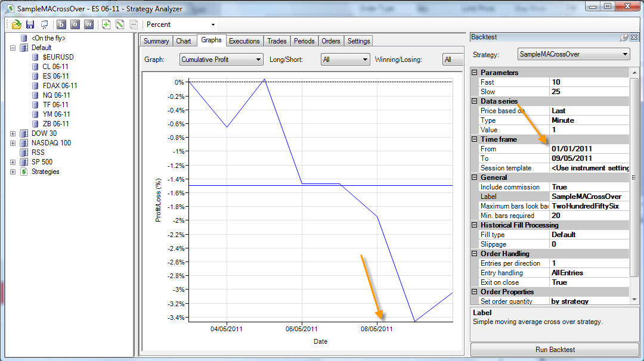This screenshot has height=361, width=644.
Task: Click the green plus add icon
Action: click(x=106, y=24)
